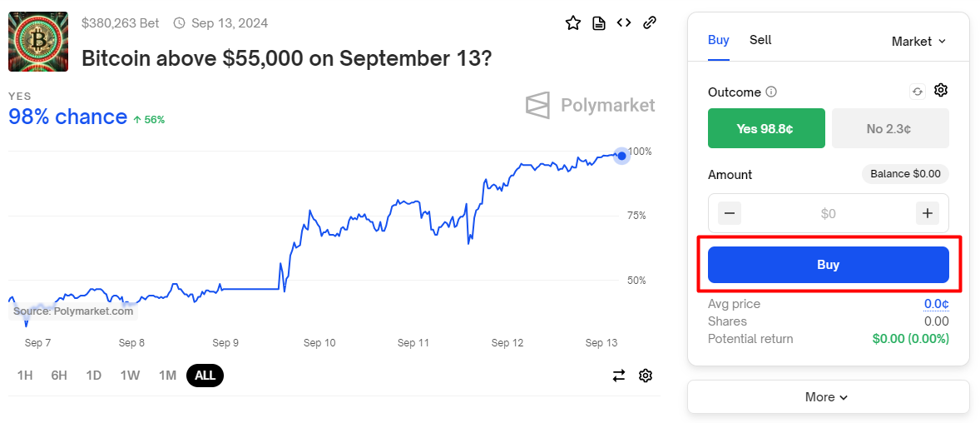Click the embed code icon
The image size is (980, 423).
pos(624,23)
